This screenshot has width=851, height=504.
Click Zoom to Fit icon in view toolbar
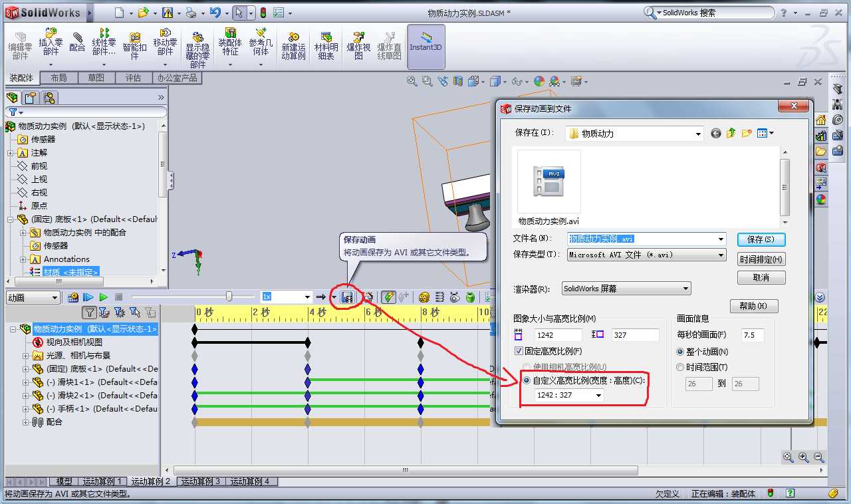412,81
